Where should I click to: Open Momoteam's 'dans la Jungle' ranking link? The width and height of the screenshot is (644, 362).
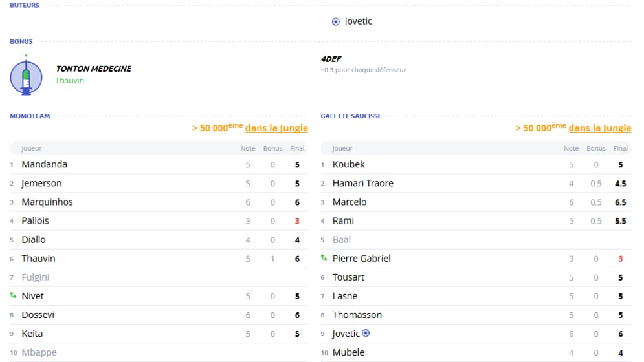click(276, 128)
